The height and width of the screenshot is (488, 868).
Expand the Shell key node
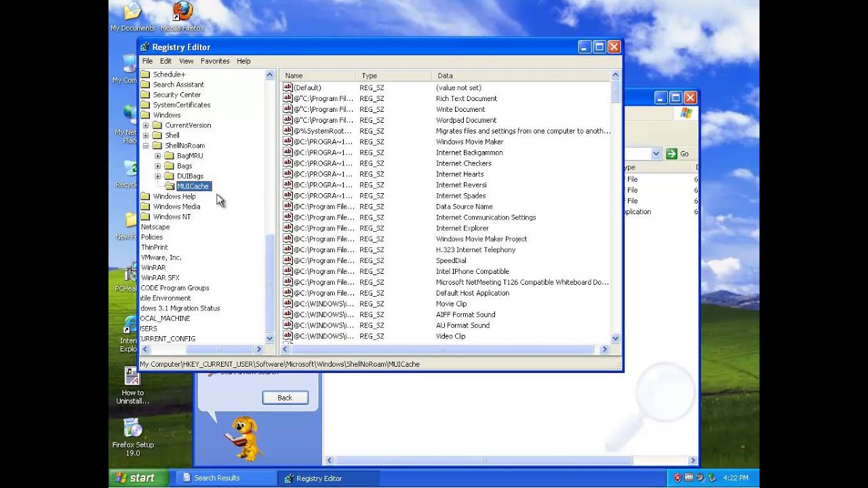(x=146, y=136)
